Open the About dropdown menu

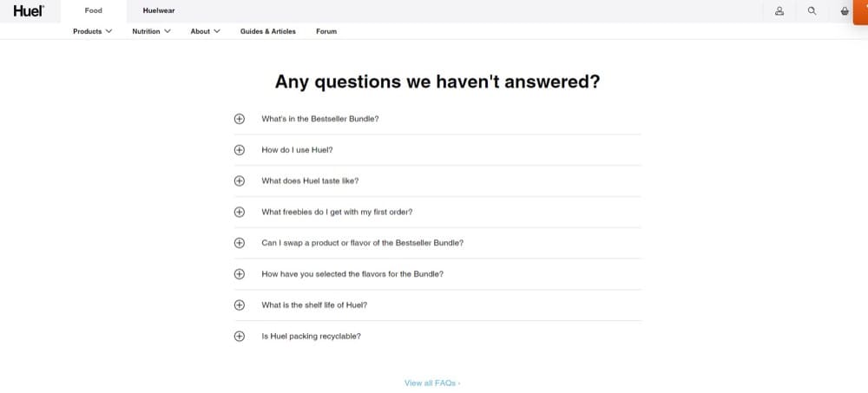[206, 31]
